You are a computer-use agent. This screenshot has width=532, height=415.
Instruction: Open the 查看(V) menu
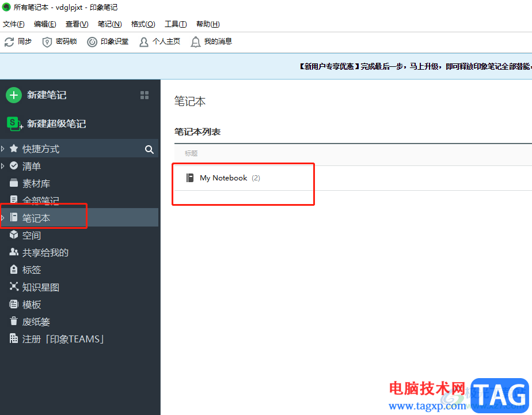(x=77, y=24)
